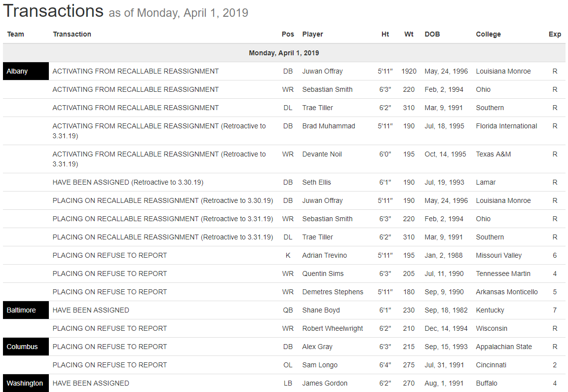Click the DOB column header
The height and width of the screenshot is (392, 568).
click(432, 34)
